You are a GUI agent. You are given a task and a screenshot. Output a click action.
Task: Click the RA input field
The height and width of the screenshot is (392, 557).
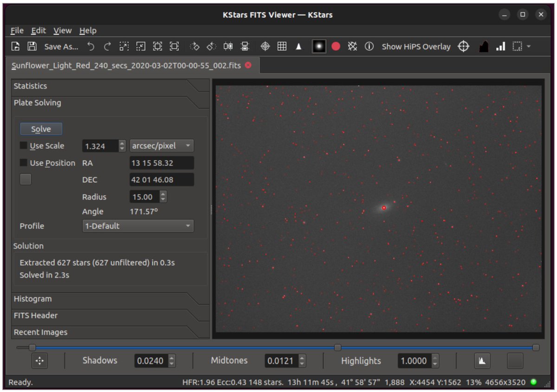pyautogui.click(x=162, y=163)
